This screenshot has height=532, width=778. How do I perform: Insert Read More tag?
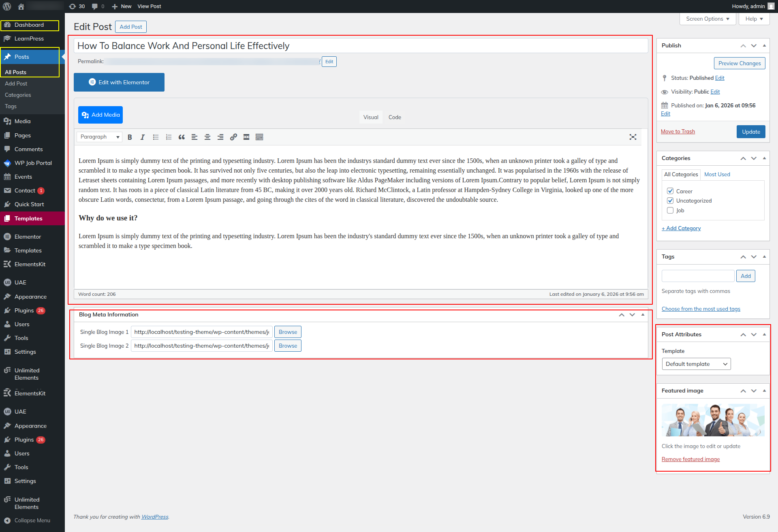(246, 137)
